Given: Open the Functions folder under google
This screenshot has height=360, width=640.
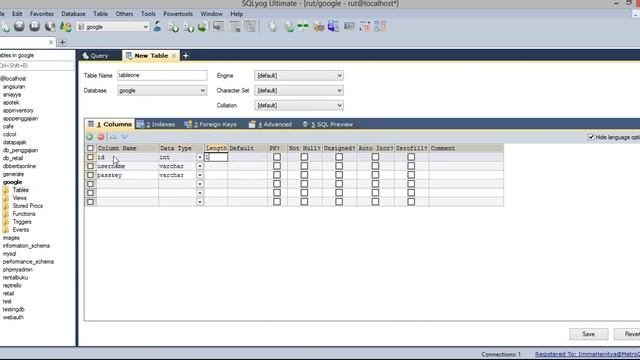Looking at the screenshot, I should point(24,214).
